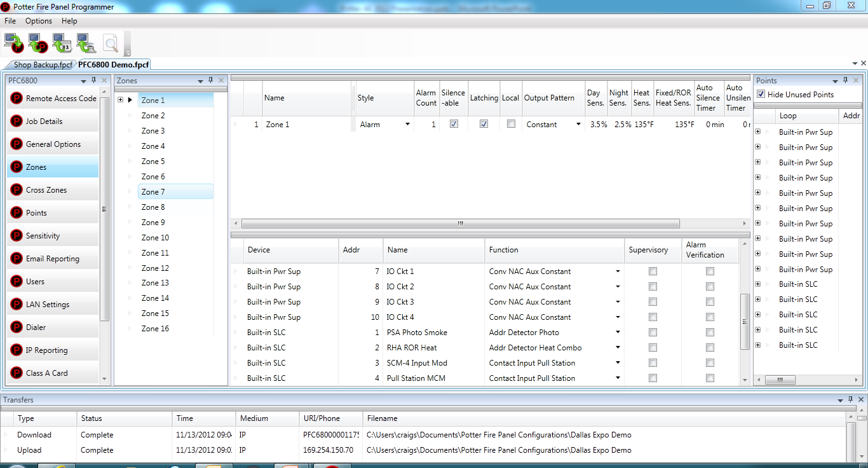Viewport: 868px width, 468px height.
Task: Click the Users sidebar icon
Action: [17, 282]
